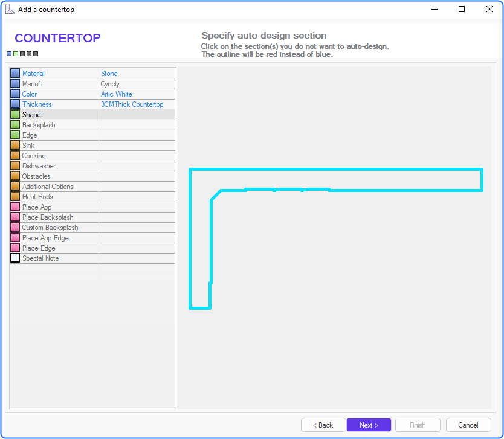504x439 pixels.
Task: Click the top horizontal countertop section outline
Action: pyautogui.click(x=363, y=170)
